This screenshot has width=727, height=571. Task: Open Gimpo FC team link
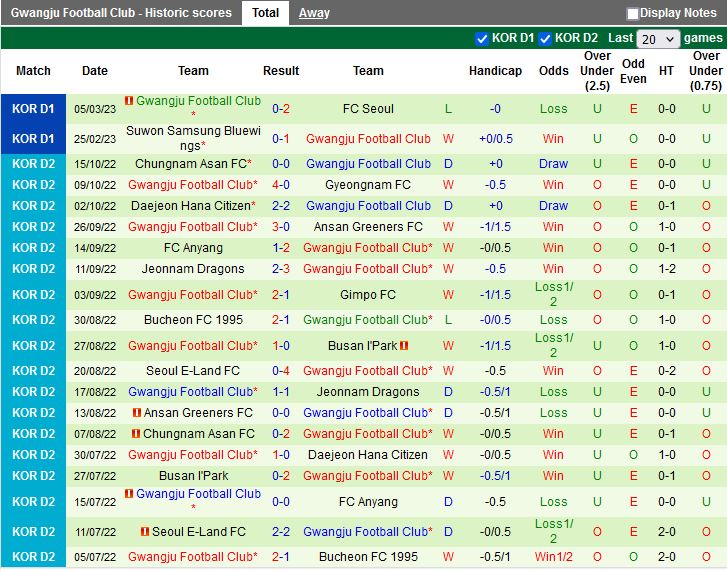coord(368,295)
